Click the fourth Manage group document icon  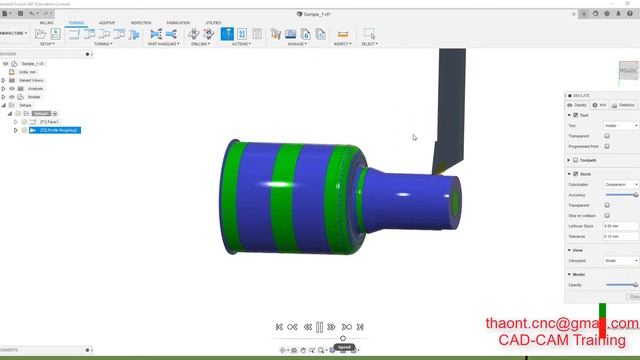[x=321, y=34]
